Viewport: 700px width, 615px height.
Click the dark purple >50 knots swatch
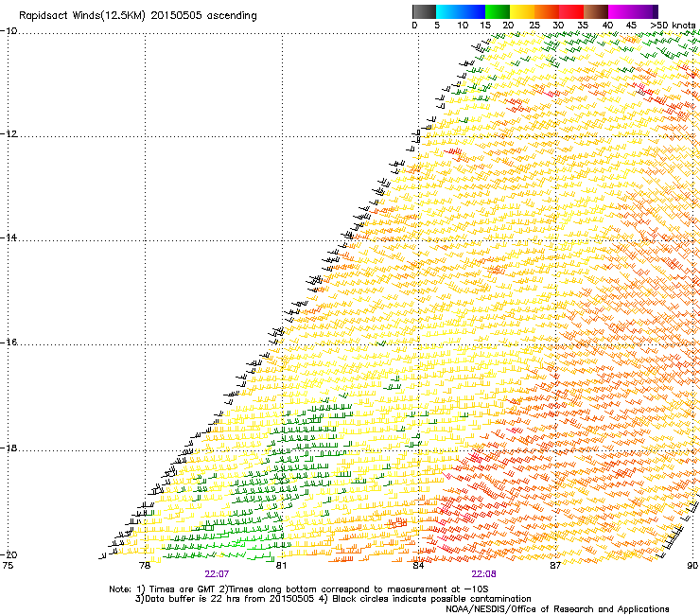pyautogui.click(x=656, y=11)
